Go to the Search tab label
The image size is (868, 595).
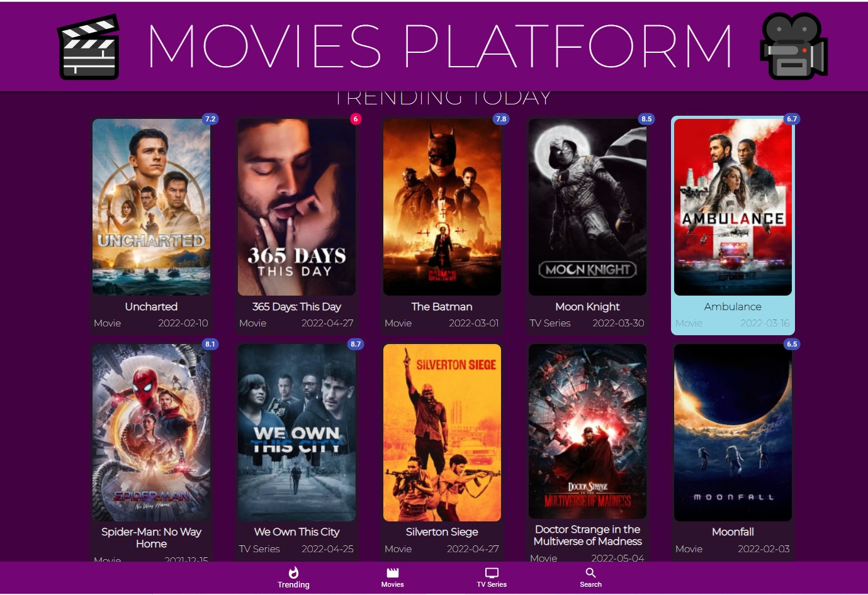(x=590, y=584)
